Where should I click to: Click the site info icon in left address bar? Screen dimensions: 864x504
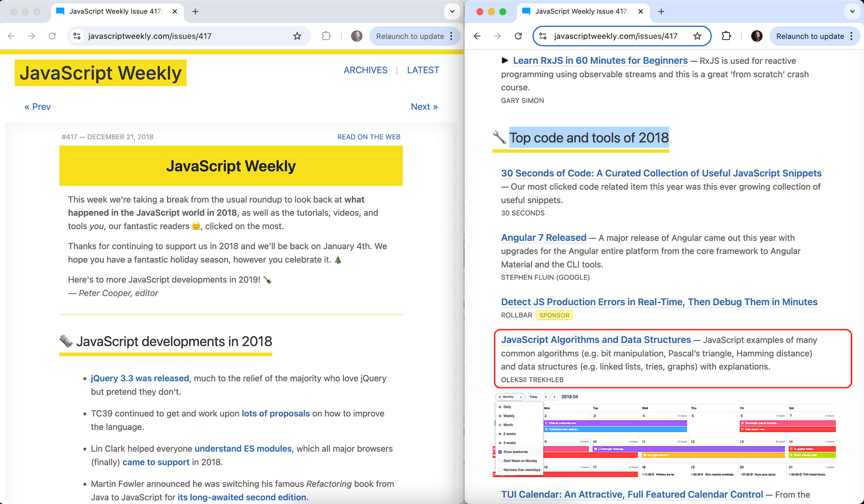tap(77, 36)
